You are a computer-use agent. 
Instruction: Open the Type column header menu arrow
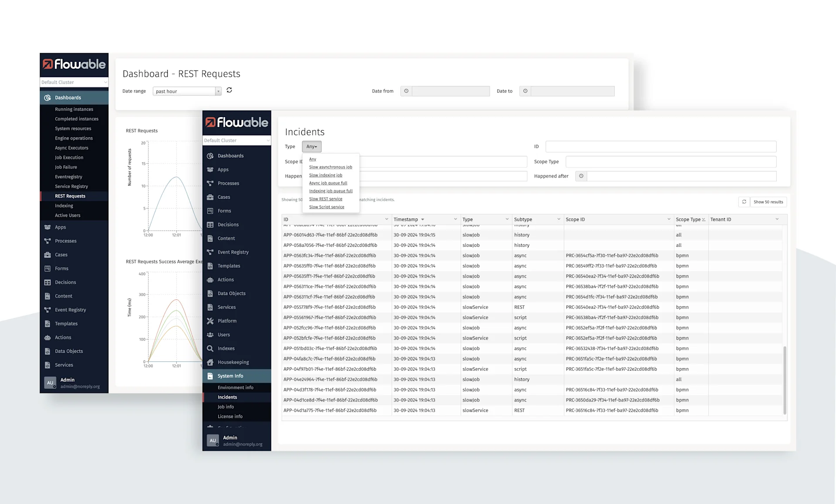pyautogui.click(x=507, y=219)
